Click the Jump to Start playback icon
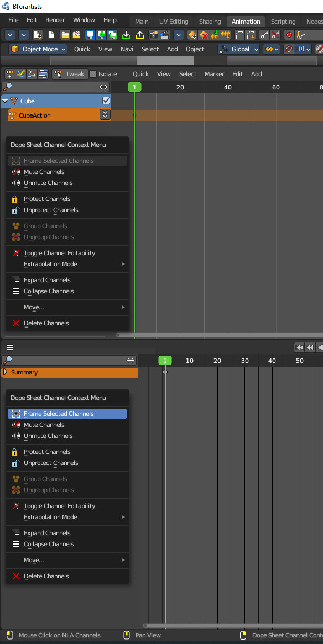The width and height of the screenshot is (323, 644). point(299,347)
